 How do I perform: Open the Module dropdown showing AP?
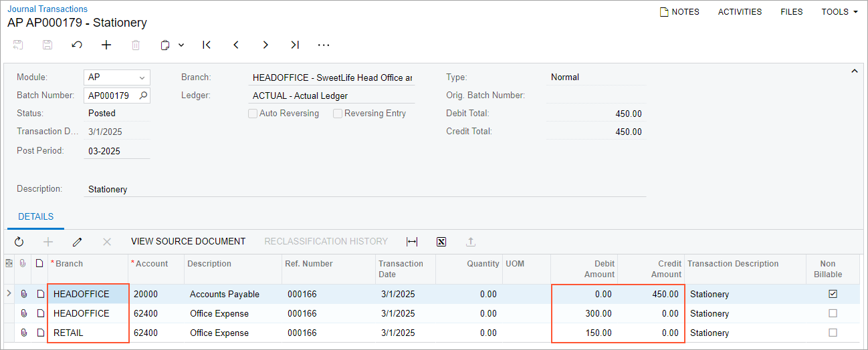[142, 77]
